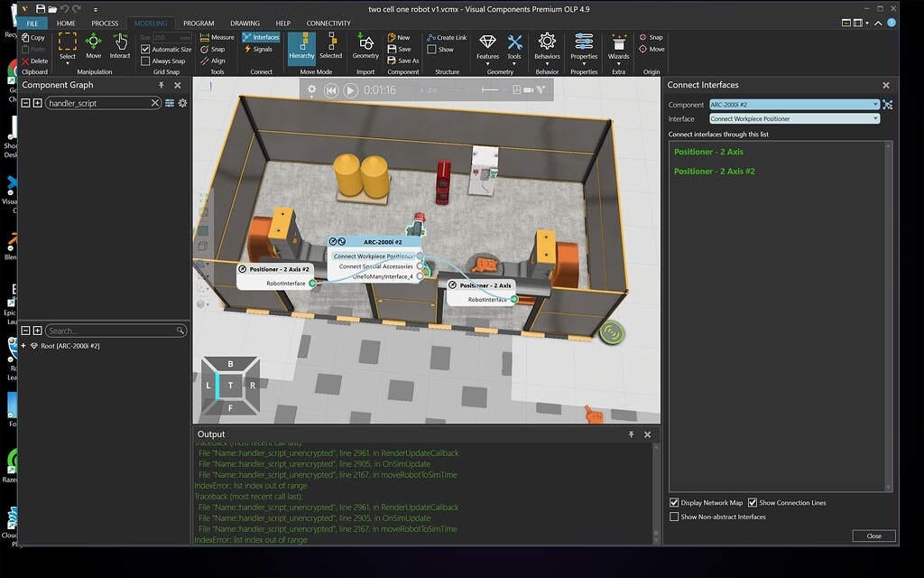Open the CONNECTIVITY menu tab
This screenshot has width=924, height=578.
point(328,23)
